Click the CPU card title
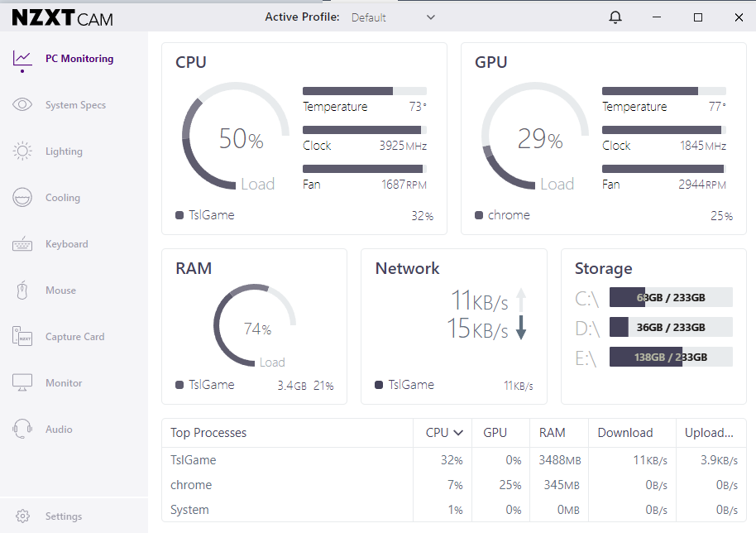 191,62
